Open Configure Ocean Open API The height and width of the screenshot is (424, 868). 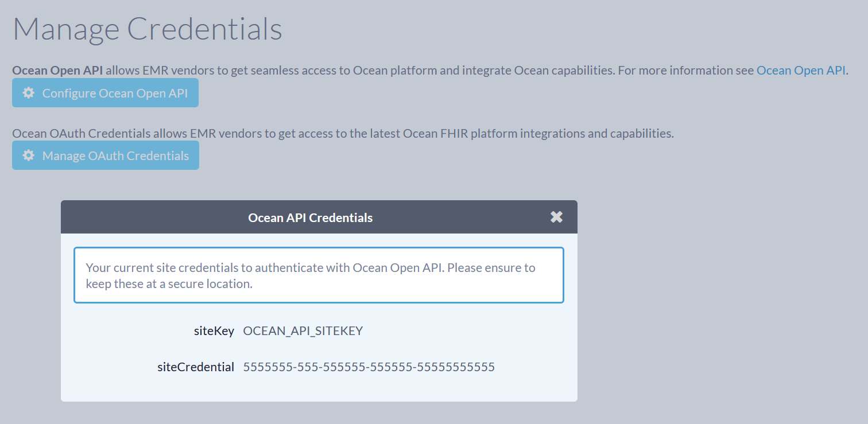pyautogui.click(x=105, y=93)
